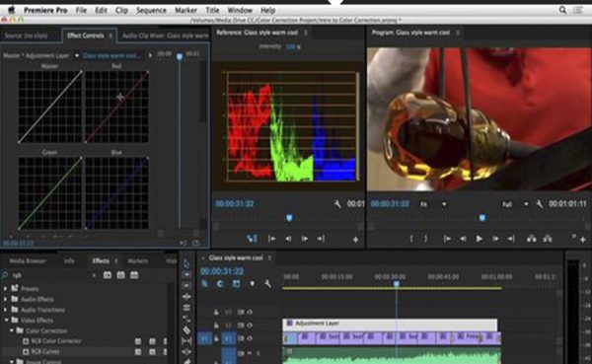Open macOS Spotlight search
This screenshot has height=364, width=592.
tap(562, 10)
